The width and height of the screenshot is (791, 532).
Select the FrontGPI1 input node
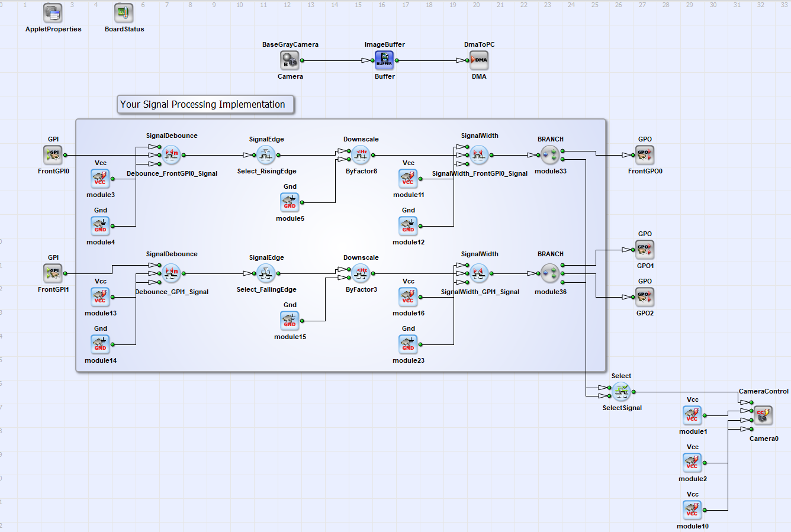tap(53, 273)
